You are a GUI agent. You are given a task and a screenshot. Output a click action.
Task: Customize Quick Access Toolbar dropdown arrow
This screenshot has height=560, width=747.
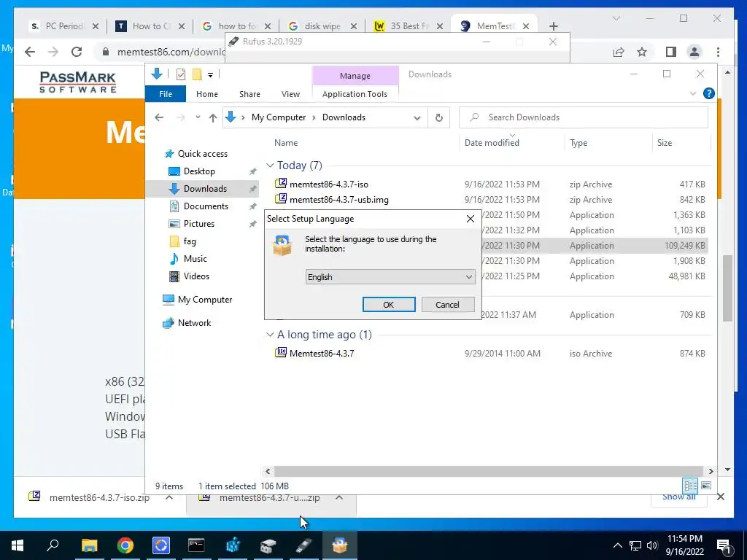point(210,75)
